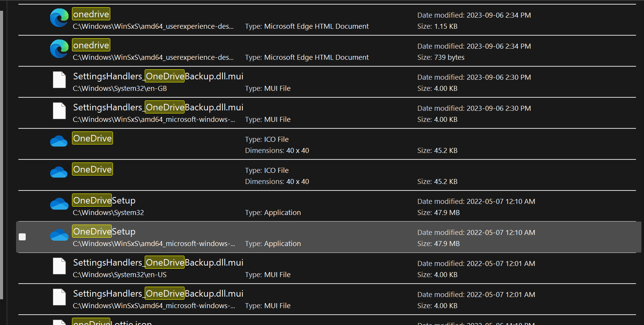Click the MUI file icon beside the en-GB entry

pyautogui.click(x=59, y=80)
